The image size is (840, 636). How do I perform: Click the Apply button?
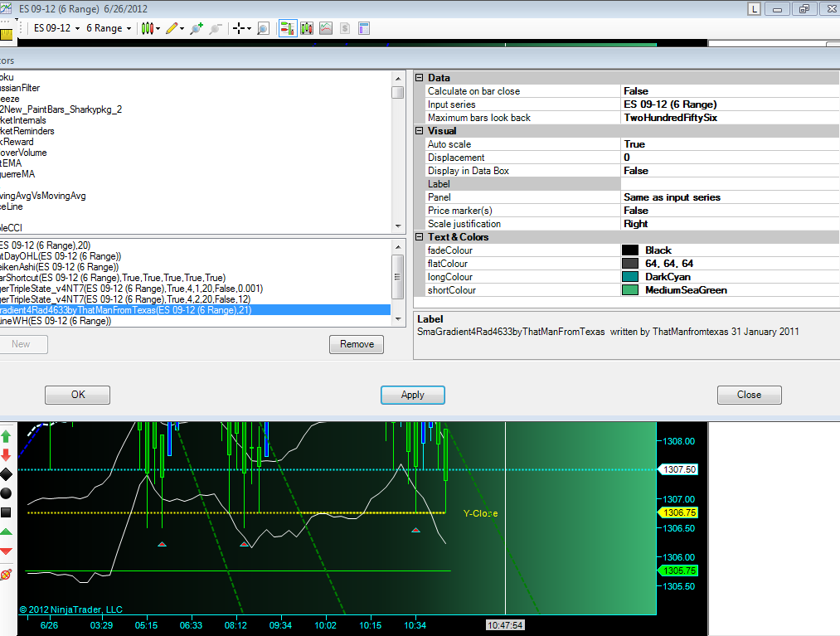(412, 395)
